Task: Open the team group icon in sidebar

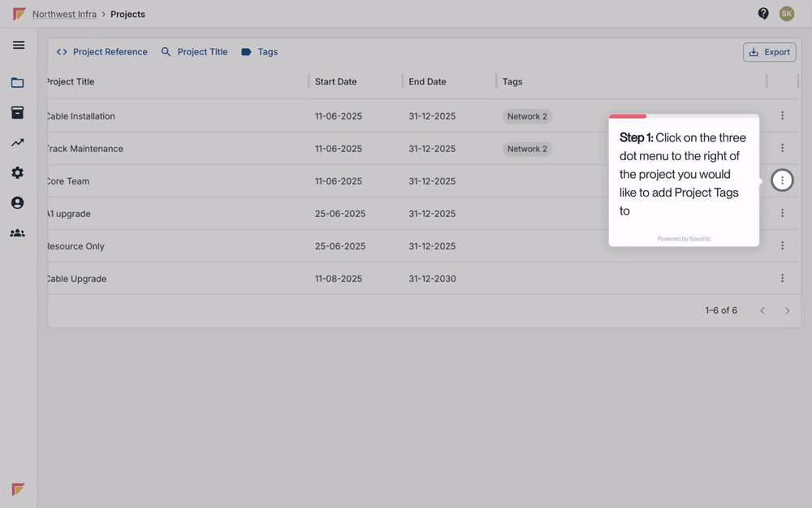Action: (18, 232)
